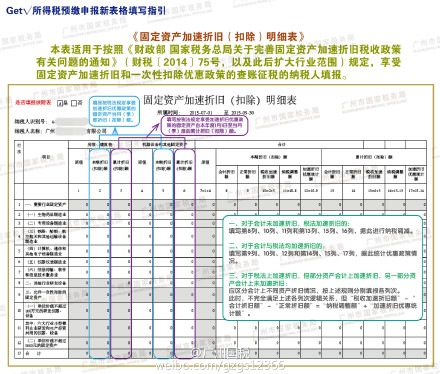Click the 累计折旧(扣除)额 header group
Image resolution: width=440 pixels, height=374 pixels.
coord(374,157)
